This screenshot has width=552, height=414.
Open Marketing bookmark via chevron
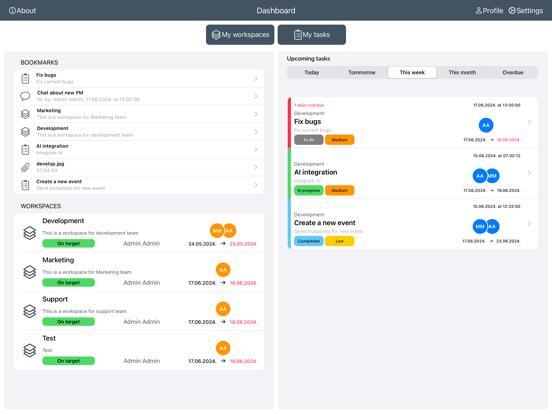click(256, 114)
